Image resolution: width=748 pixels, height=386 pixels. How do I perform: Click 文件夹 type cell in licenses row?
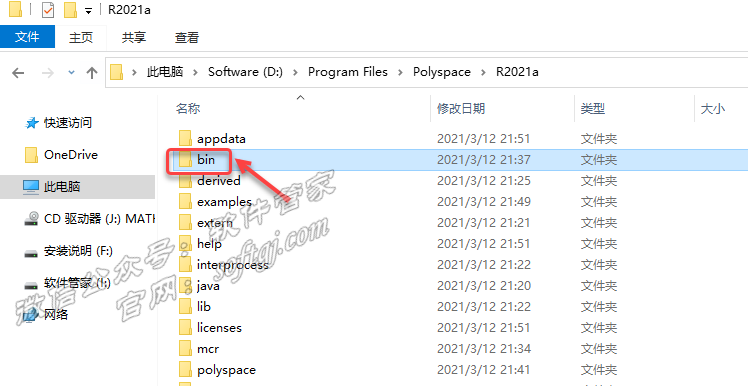599,328
